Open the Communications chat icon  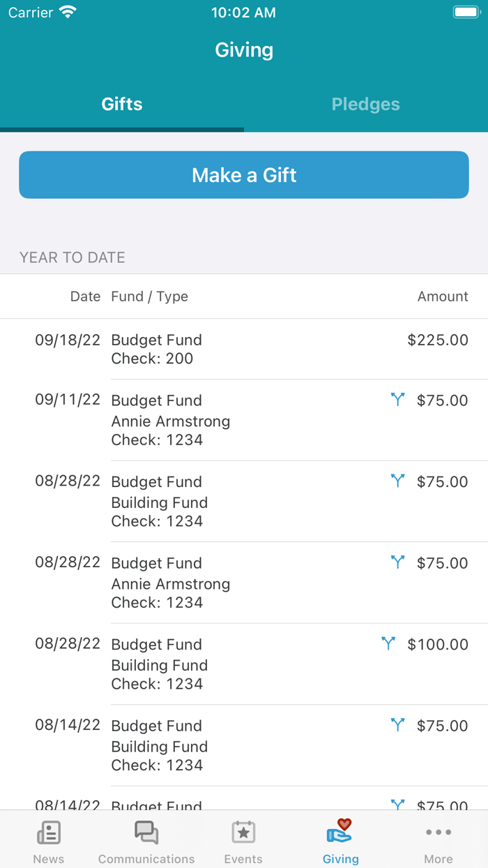click(x=146, y=833)
